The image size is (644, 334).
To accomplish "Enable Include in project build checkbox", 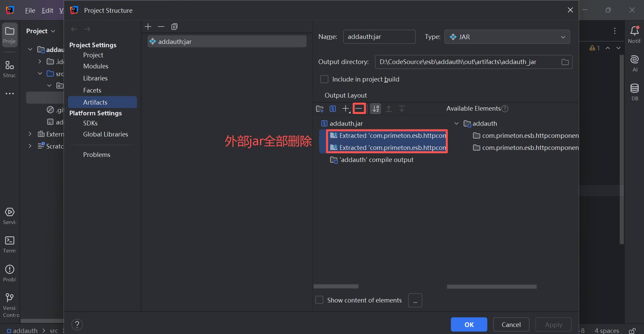I will [x=324, y=79].
